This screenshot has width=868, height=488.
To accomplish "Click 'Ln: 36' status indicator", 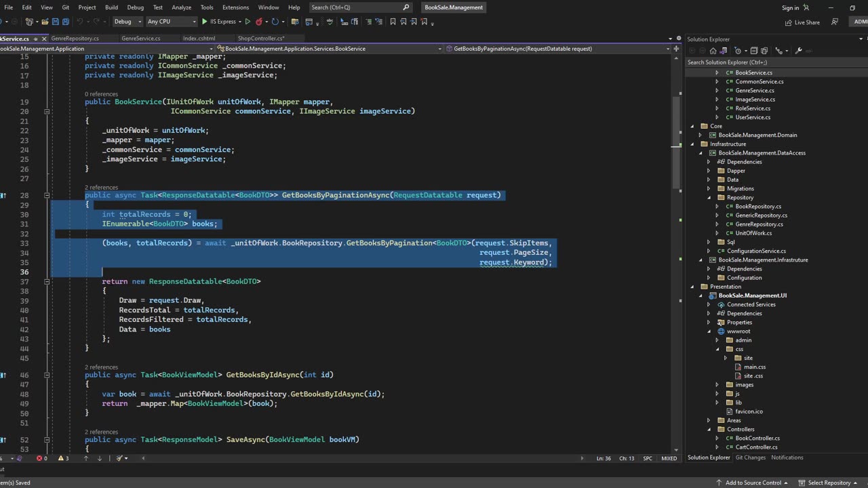I will pyautogui.click(x=604, y=458).
